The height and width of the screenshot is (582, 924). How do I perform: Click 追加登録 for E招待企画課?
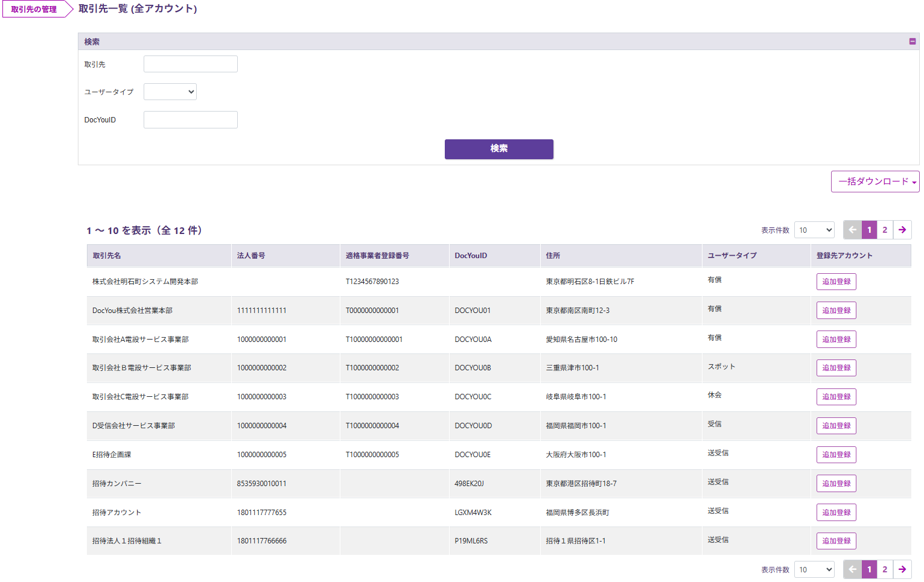(836, 455)
